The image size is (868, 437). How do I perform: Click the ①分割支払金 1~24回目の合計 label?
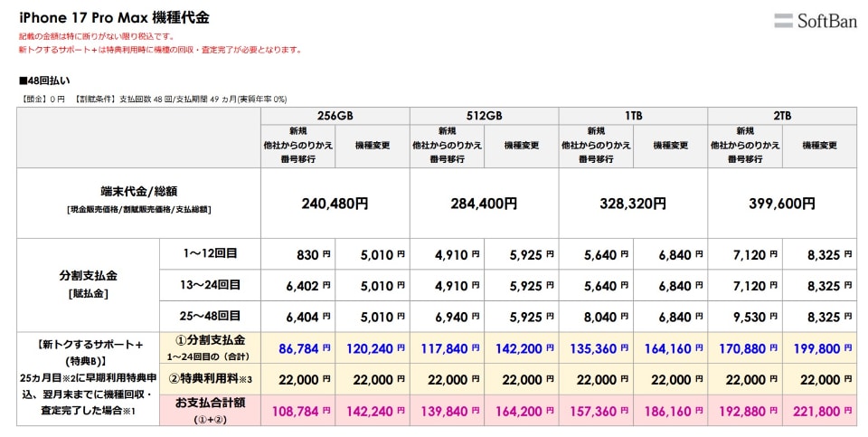(210, 347)
